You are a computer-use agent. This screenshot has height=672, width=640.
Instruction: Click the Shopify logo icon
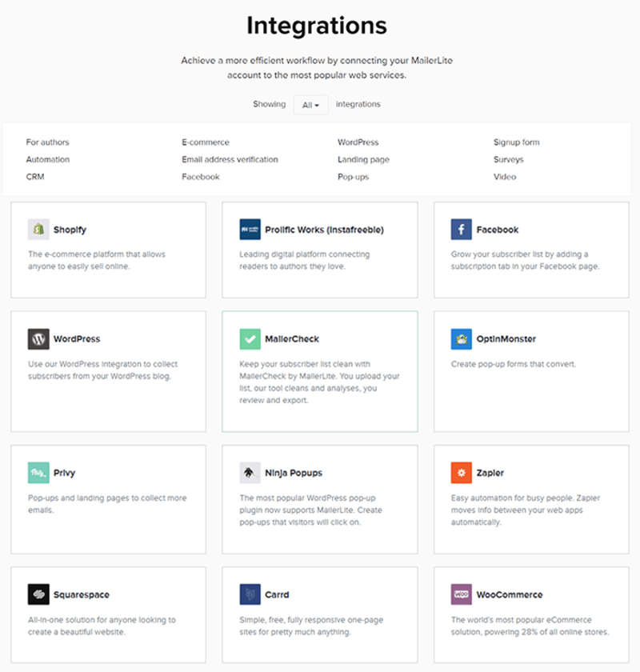click(38, 230)
